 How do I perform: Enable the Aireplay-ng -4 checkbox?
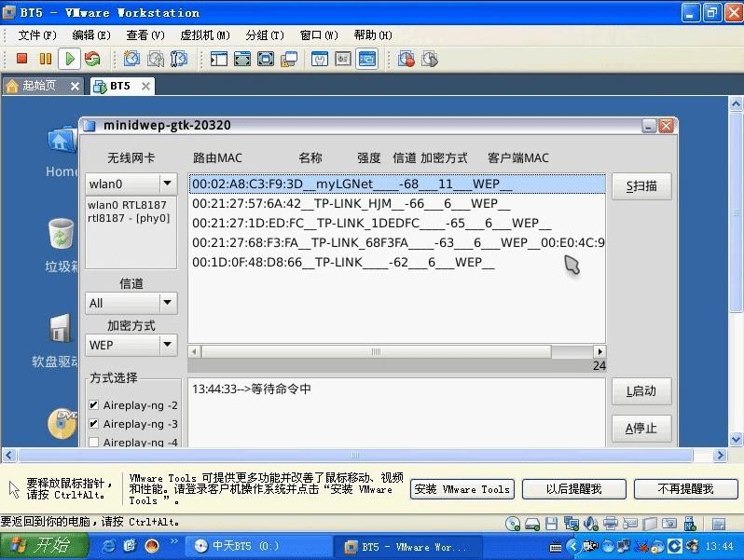coord(94,442)
